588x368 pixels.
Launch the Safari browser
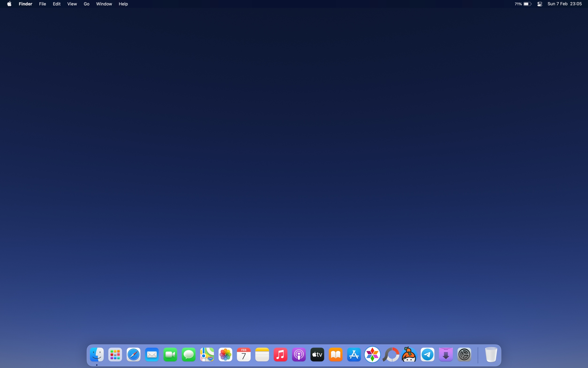pyautogui.click(x=133, y=355)
